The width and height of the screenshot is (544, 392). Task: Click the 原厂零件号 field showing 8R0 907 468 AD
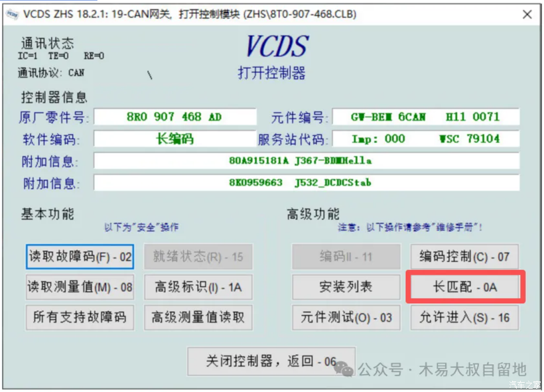(174, 117)
